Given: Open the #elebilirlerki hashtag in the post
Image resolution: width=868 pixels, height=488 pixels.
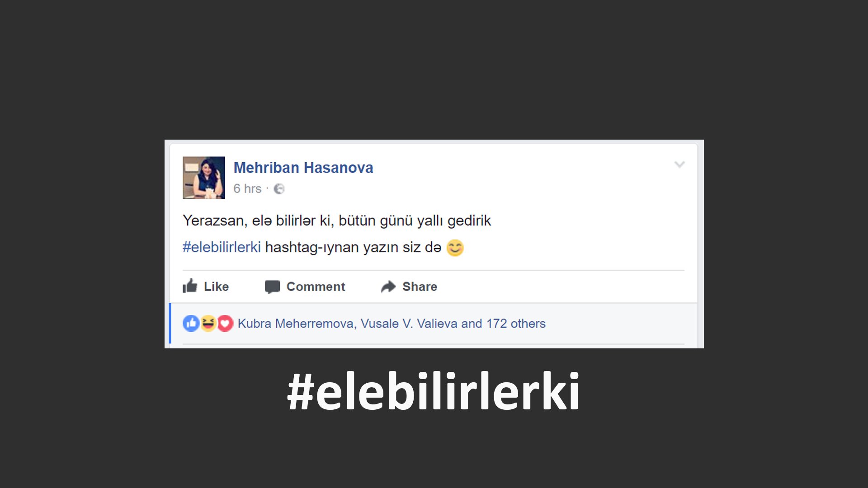Looking at the screenshot, I should click(222, 247).
